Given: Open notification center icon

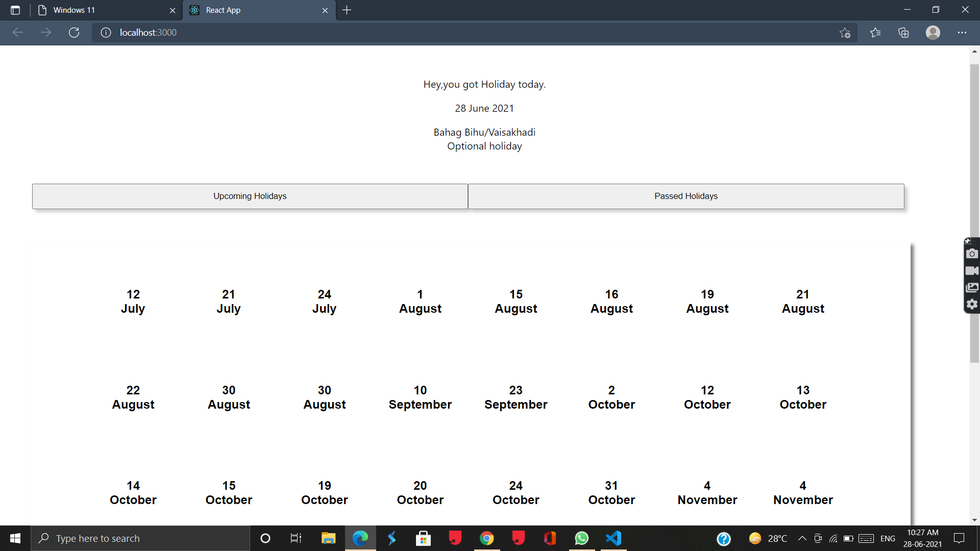Looking at the screenshot, I should point(959,538).
